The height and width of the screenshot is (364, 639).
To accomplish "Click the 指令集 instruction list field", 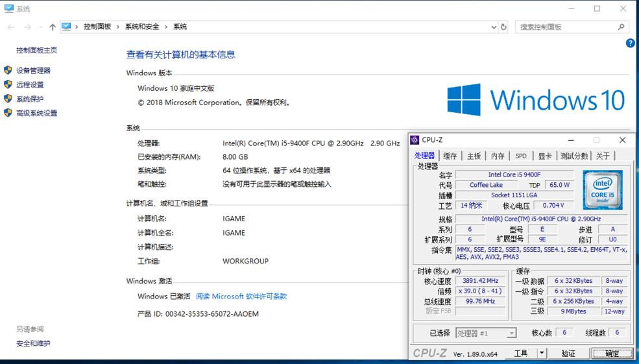I will click(542, 253).
